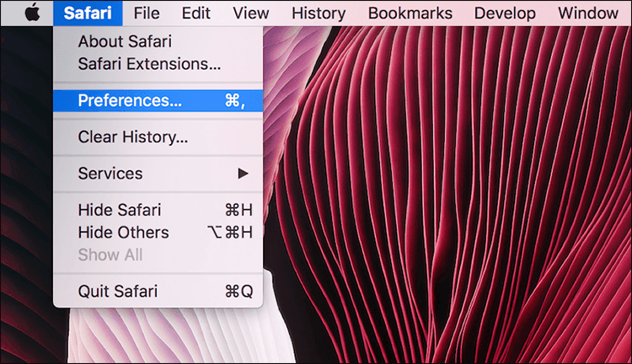Image resolution: width=632 pixels, height=364 pixels.
Task: Choose Hide Safari from the menu
Action: [x=119, y=210]
